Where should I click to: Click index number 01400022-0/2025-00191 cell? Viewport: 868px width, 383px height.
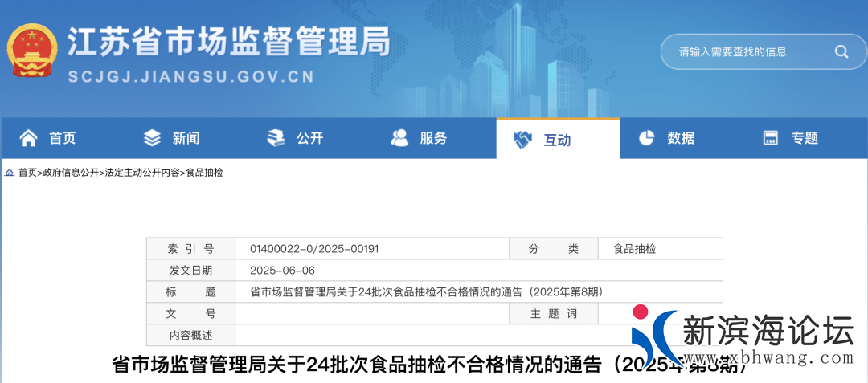[x=314, y=249]
